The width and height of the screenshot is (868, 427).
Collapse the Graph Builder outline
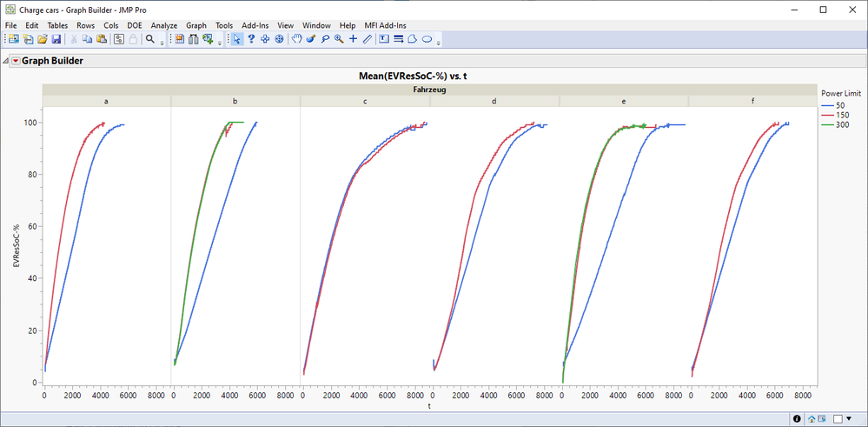(x=7, y=61)
